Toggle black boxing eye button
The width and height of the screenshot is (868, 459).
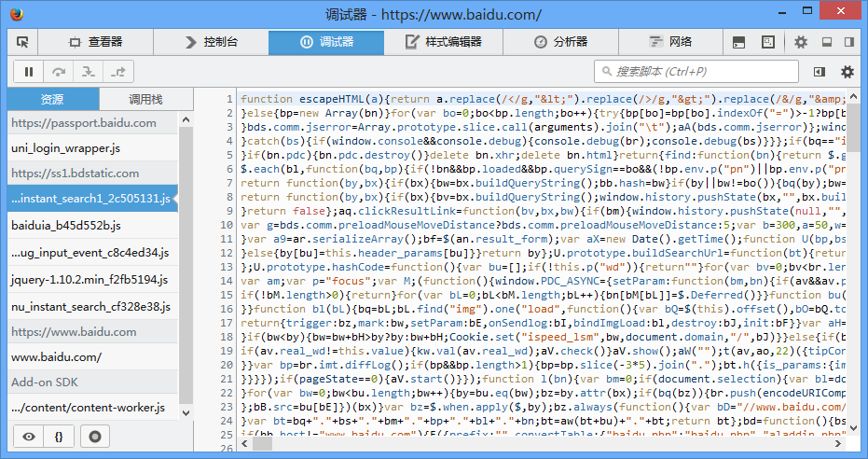(29, 437)
